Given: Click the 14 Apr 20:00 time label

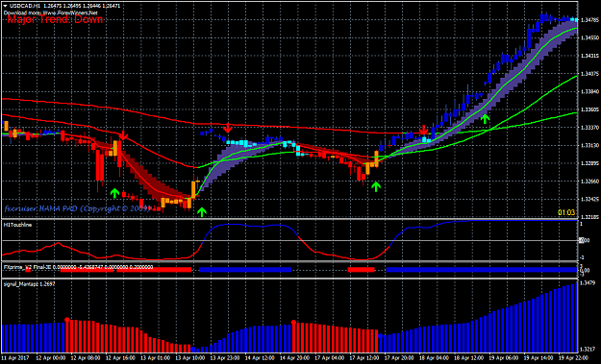Looking at the screenshot, I should pos(294,358).
